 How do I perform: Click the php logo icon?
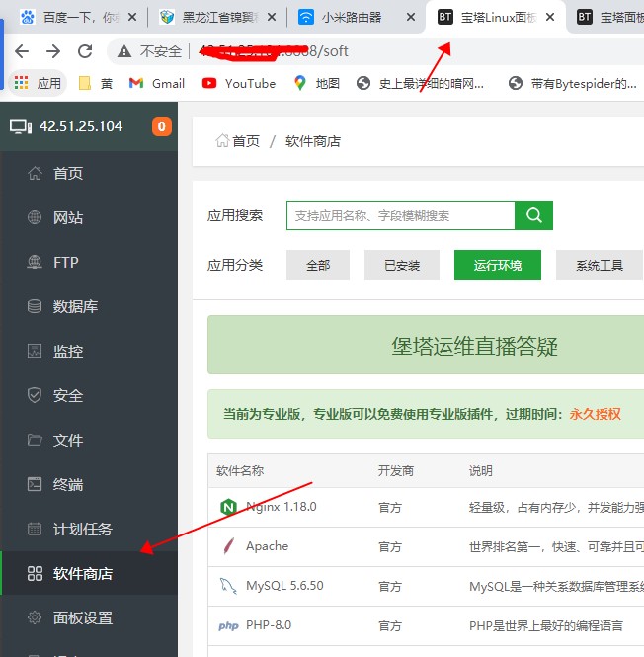228,625
